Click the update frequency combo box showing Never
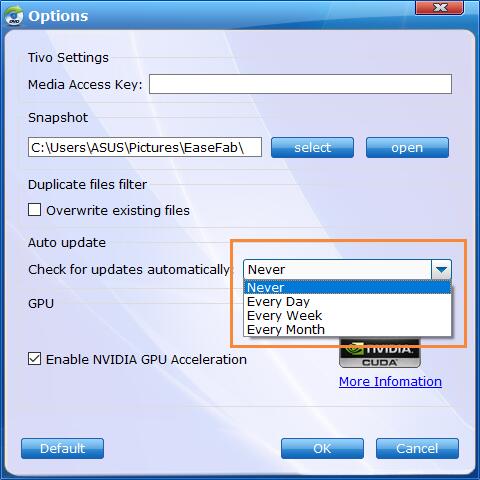This screenshot has height=480, width=480. (347, 269)
